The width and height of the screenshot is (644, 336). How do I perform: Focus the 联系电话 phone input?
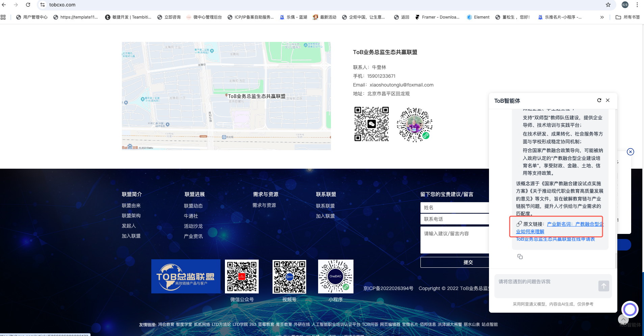point(454,219)
